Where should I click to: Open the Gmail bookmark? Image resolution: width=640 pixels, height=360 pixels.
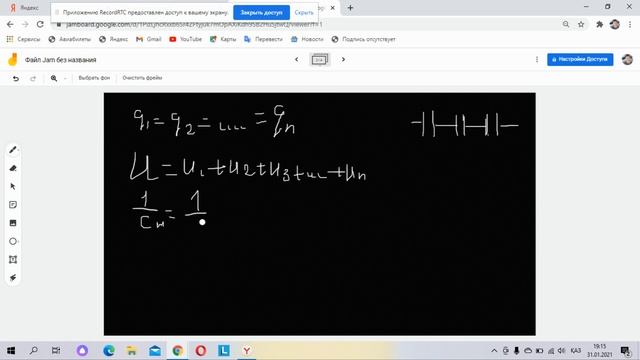click(x=149, y=39)
